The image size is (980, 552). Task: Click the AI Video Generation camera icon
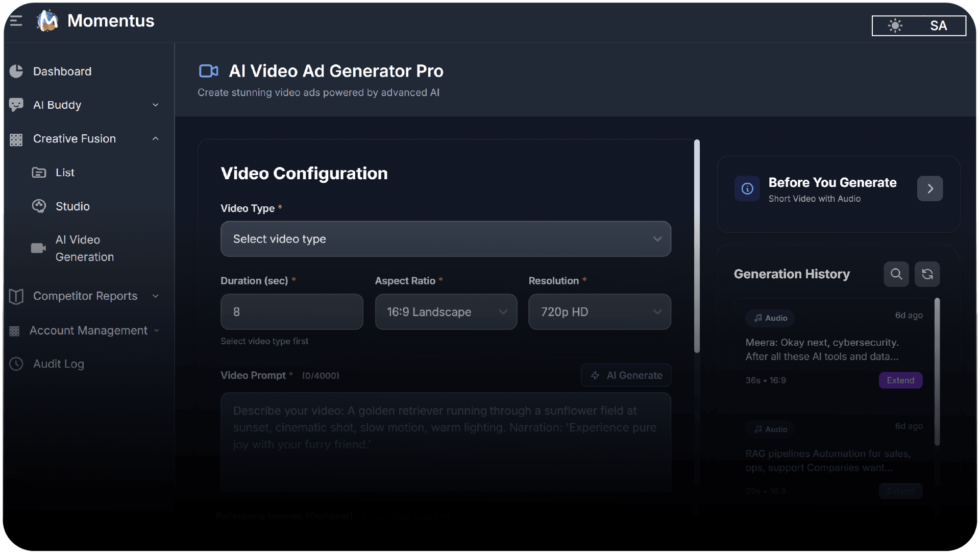click(38, 248)
